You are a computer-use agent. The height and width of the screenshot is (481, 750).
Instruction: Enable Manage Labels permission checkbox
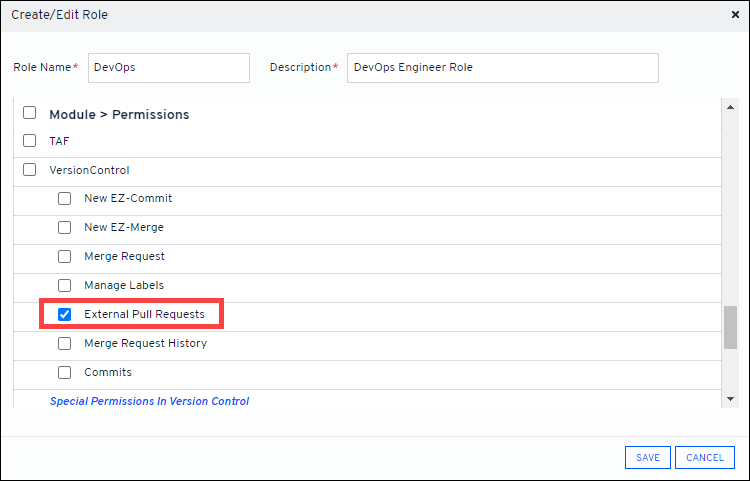click(x=65, y=286)
